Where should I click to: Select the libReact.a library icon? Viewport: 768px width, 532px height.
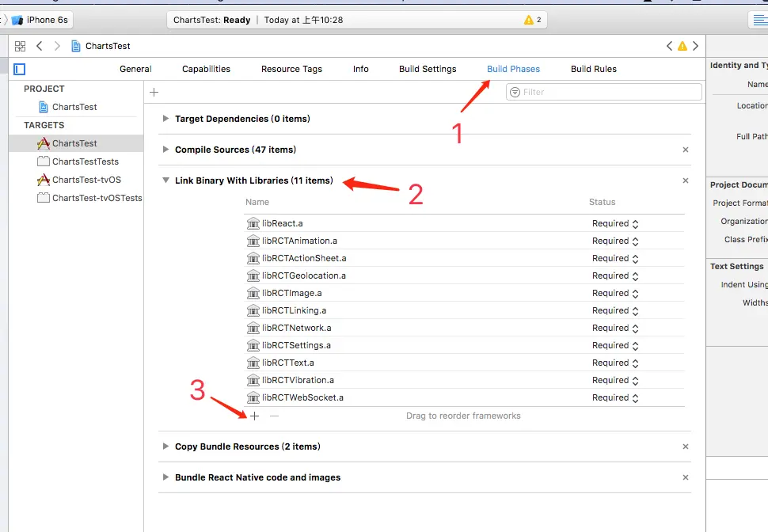coord(253,223)
